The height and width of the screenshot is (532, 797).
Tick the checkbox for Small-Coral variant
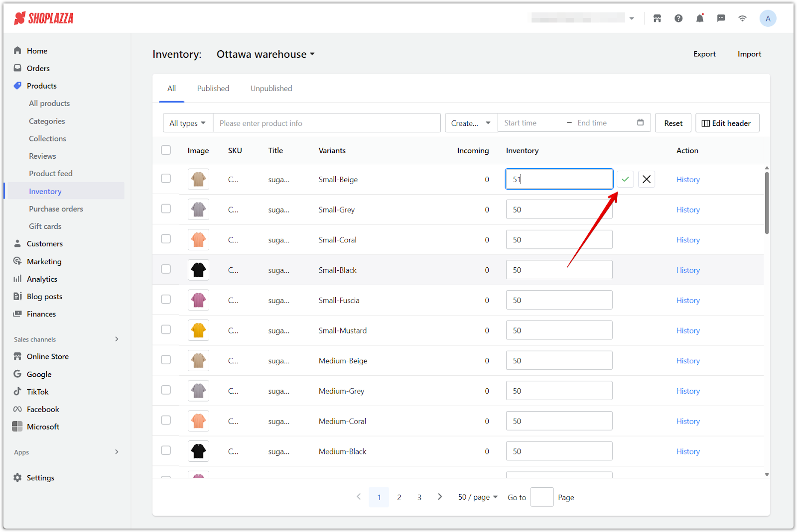point(166,239)
